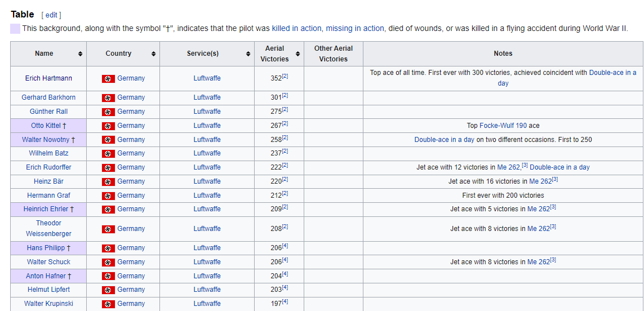
Task: Click the flag icon in Gerhard Barkhorn's row
Action: click(x=108, y=98)
